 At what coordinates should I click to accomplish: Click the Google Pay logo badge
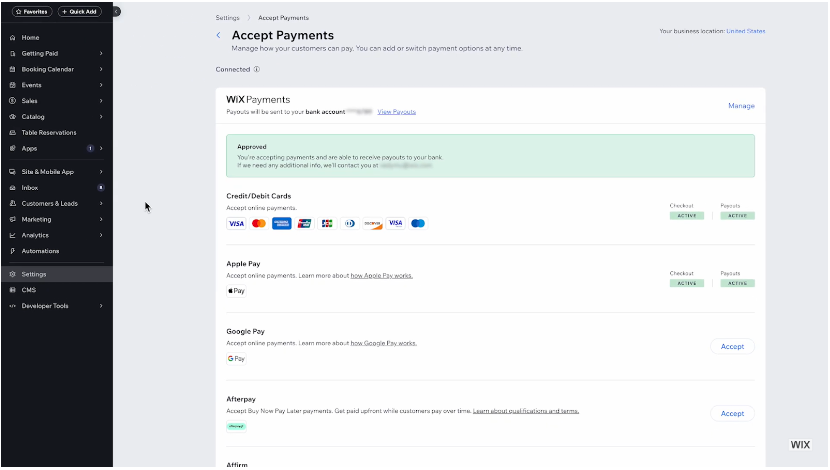pos(236,359)
